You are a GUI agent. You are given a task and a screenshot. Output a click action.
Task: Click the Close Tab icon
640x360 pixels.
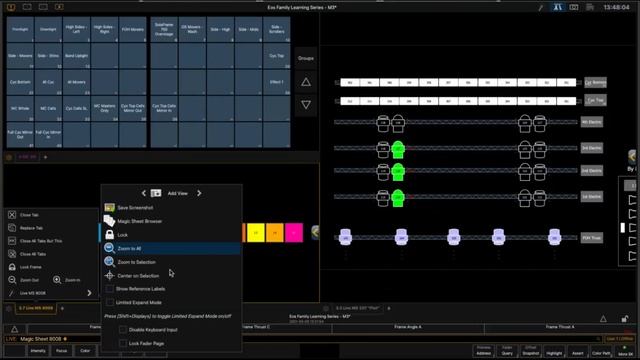pos(12,215)
